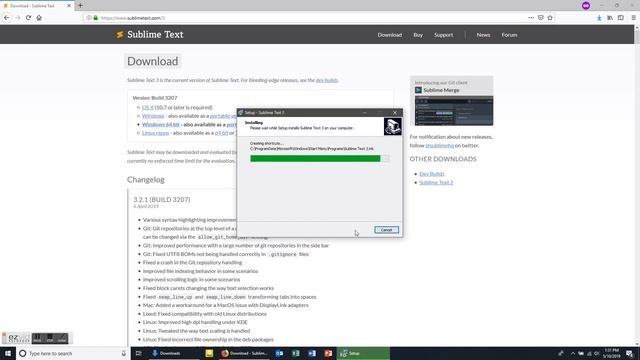Open the Windows notification center icon
The width and height of the screenshot is (640, 360).
point(629,353)
